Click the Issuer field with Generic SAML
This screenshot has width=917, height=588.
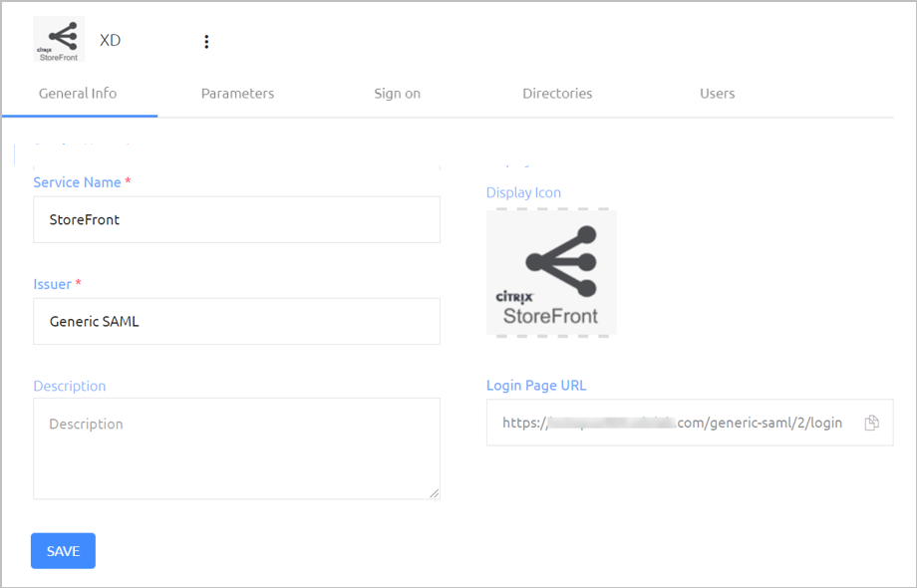pyautogui.click(x=237, y=322)
